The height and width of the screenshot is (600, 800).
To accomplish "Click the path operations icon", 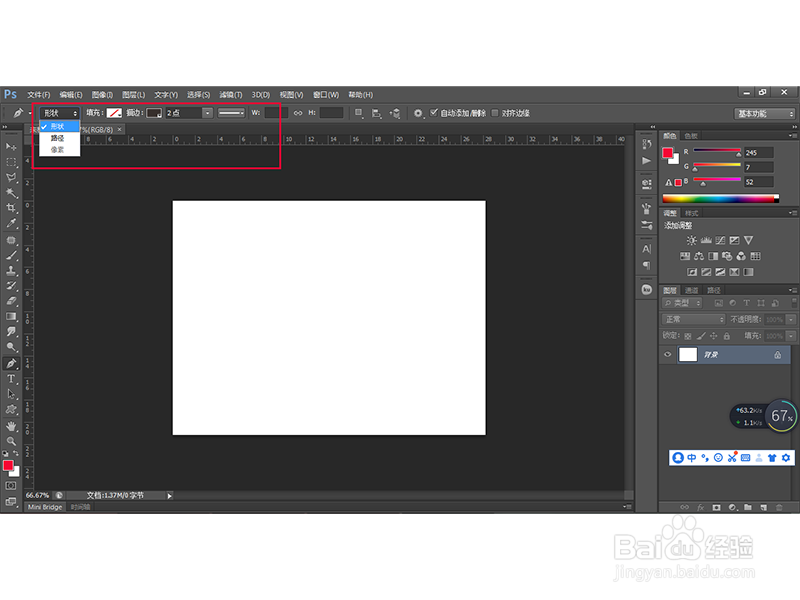I will 359,113.
